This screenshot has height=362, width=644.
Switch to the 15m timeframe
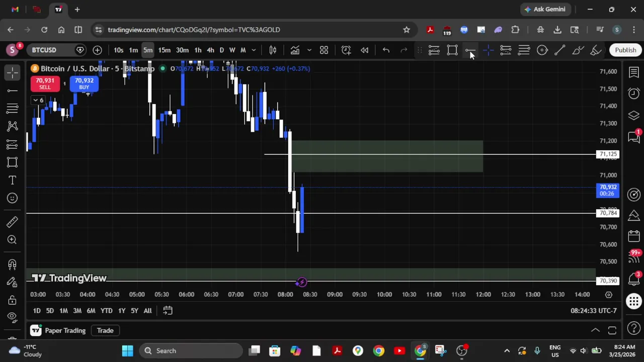(165, 50)
